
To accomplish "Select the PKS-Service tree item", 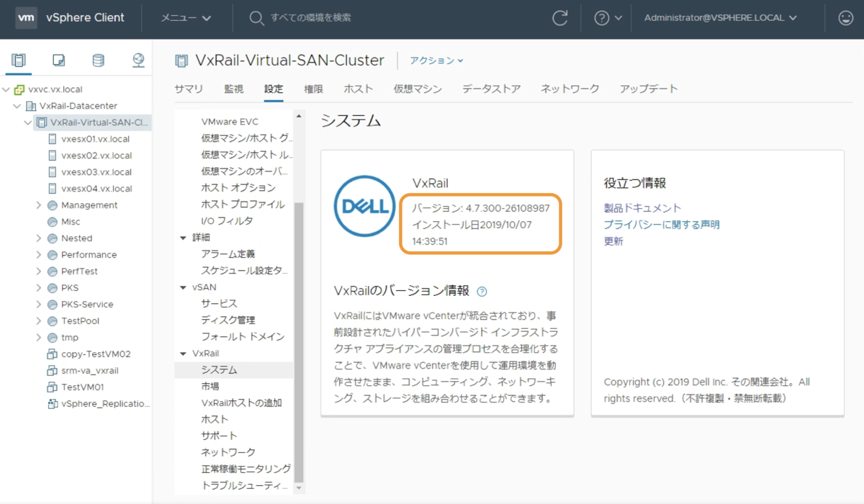I will point(87,305).
